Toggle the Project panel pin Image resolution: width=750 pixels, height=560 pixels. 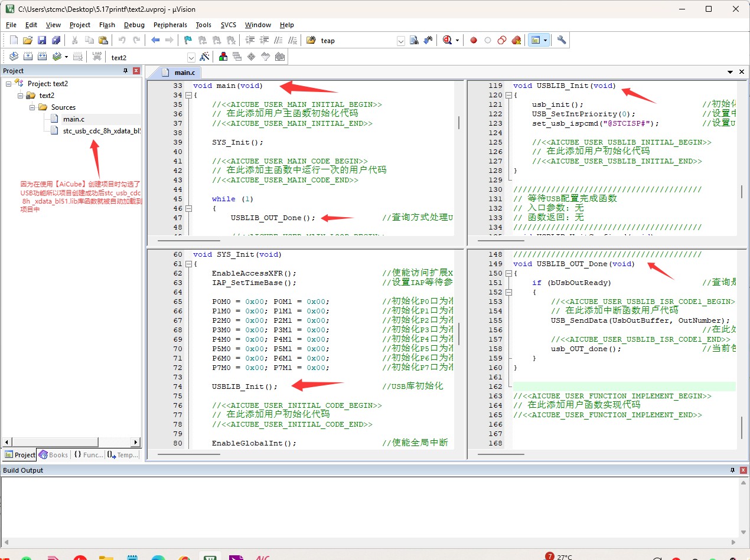[x=125, y=71]
